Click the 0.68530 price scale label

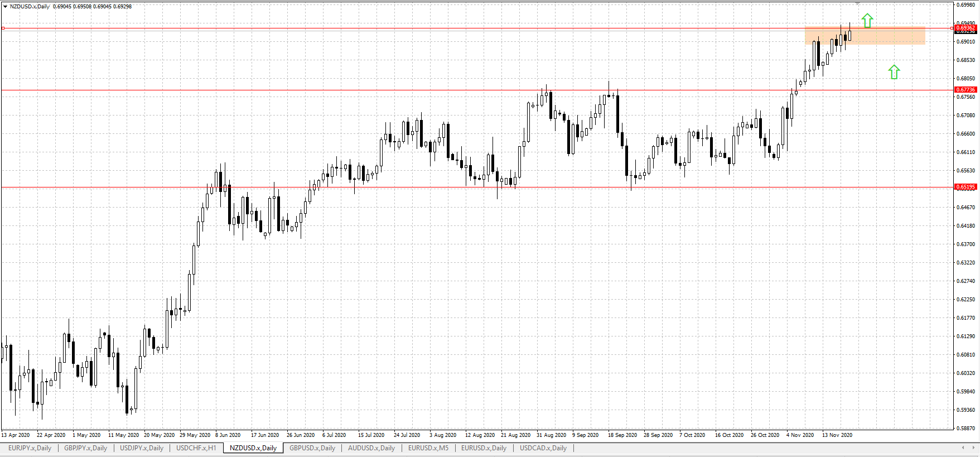pos(965,60)
